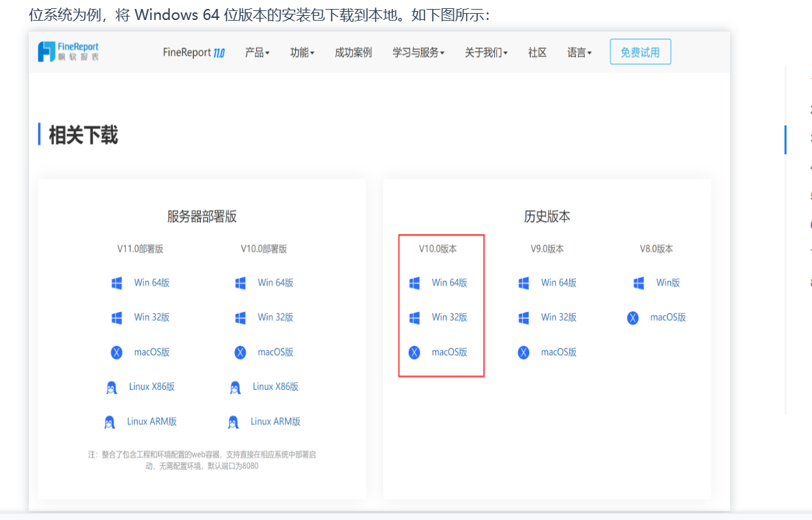Select the 历史版本 section title
812x520 pixels.
[x=547, y=216]
